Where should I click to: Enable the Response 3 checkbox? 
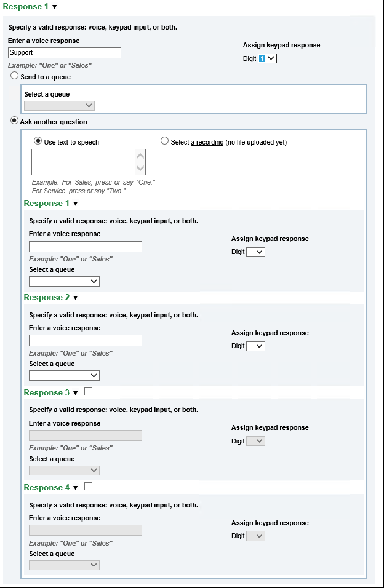88,392
